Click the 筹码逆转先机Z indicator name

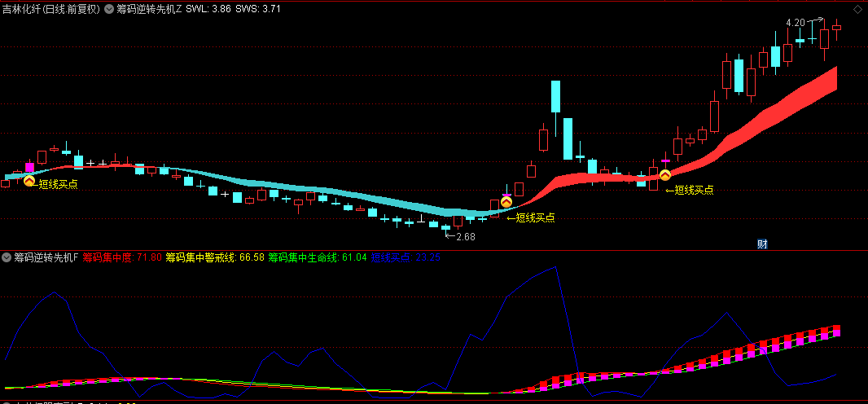click(x=149, y=9)
